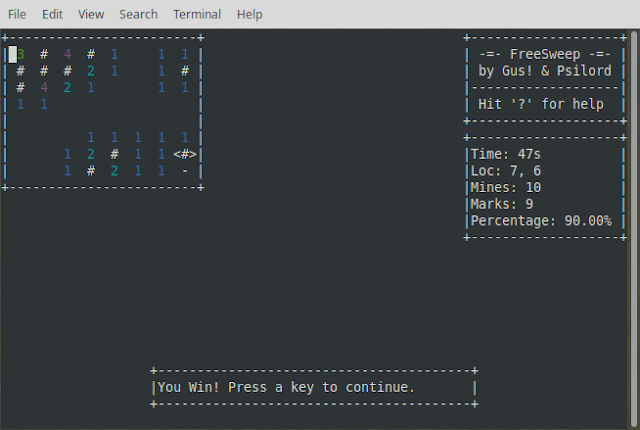Screen dimensions: 640x430
Task: Click the unrevealed dash cell in the bottom row
Action: point(185,171)
